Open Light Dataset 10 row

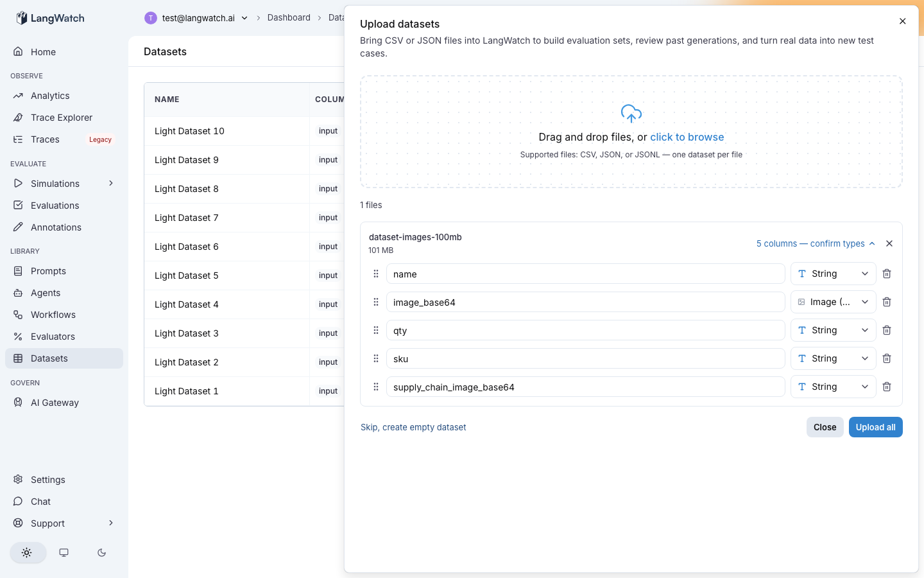point(244,131)
